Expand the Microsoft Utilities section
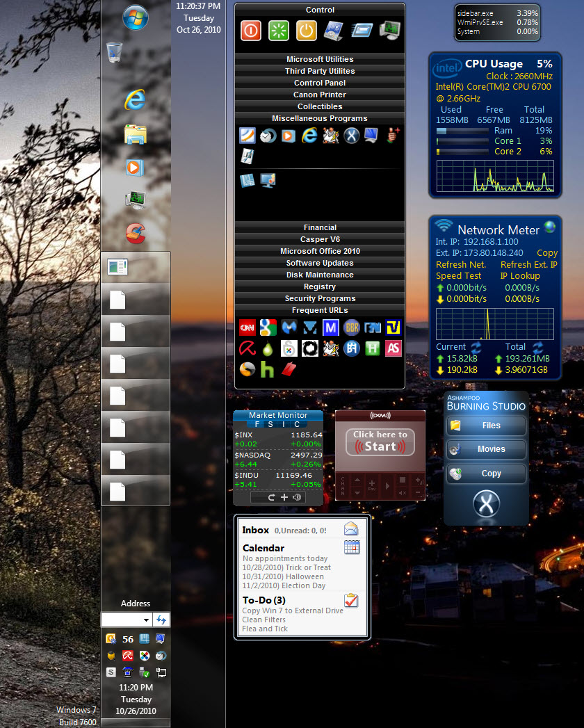The width and height of the screenshot is (584, 728). click(320, 59)
